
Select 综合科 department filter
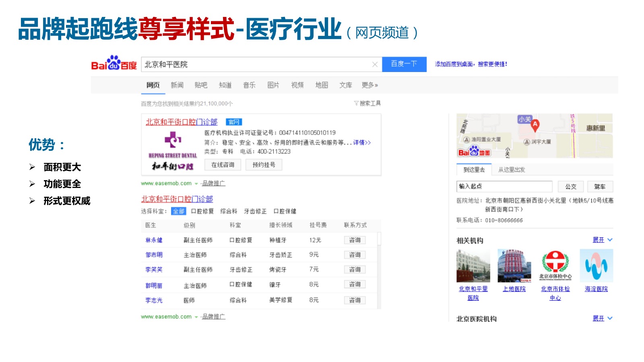click(229, 211)
